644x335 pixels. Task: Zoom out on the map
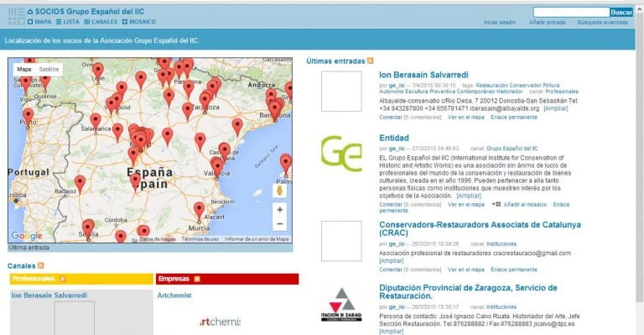(280, 224)
